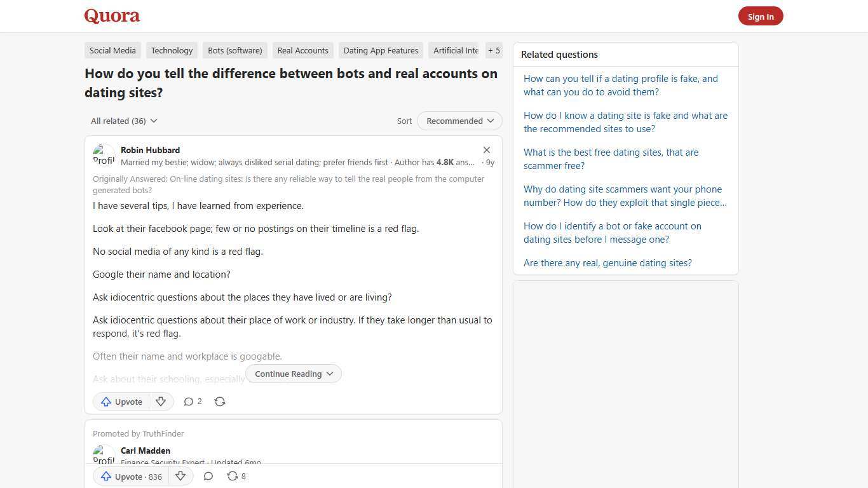Upvote Robin Hubbard's answer

(x=121, y=402)
